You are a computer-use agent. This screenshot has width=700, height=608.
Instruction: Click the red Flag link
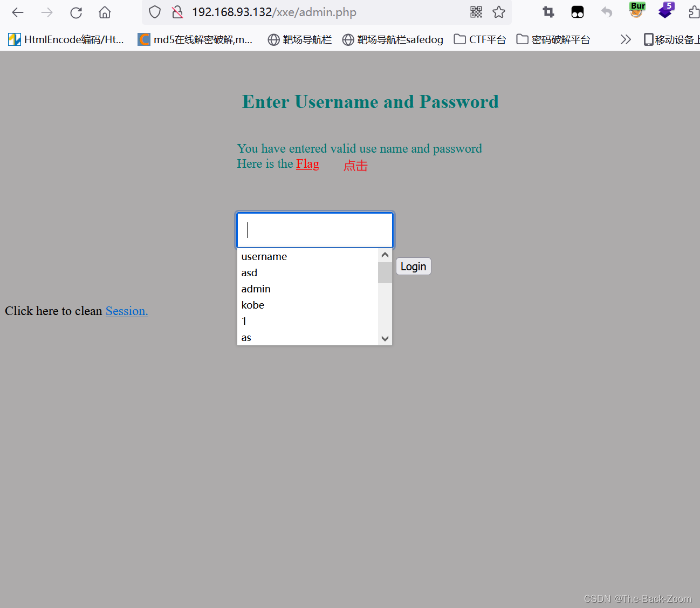pyautogui.click(x=307, y=163)
